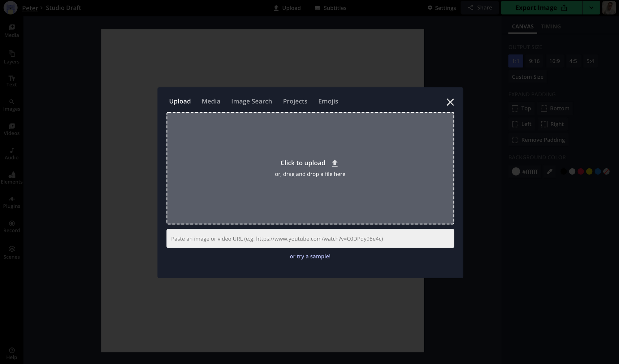619x364 pixels.
Task: Open the Media sidebar panel
Action: point(11,31)
